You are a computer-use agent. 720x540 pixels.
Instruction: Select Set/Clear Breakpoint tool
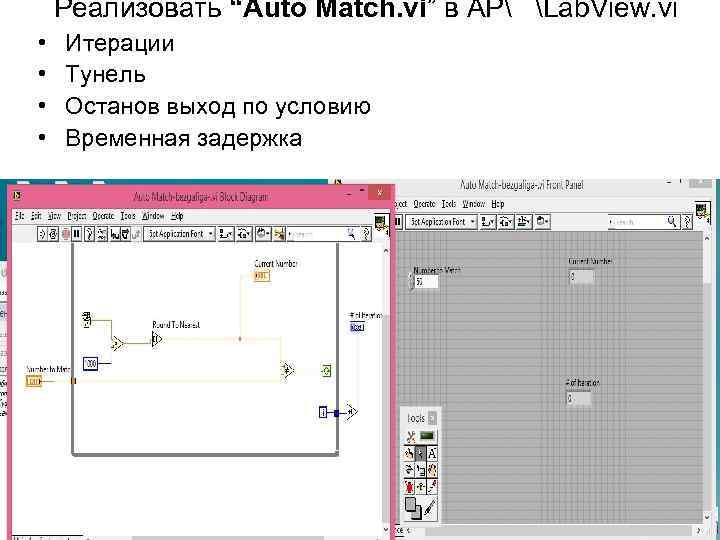[x=409, y=487]
